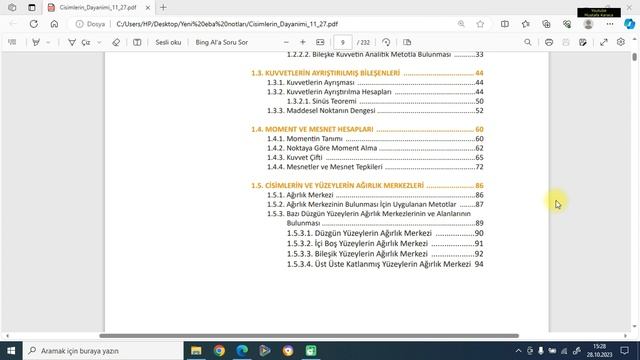Open the Favorites list
640x360 pixels.
526,24
